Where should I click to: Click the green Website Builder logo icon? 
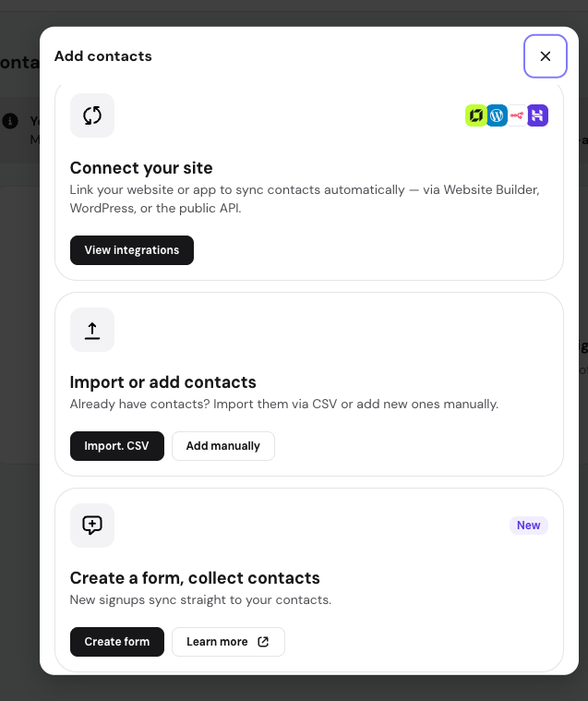[476, 115]
